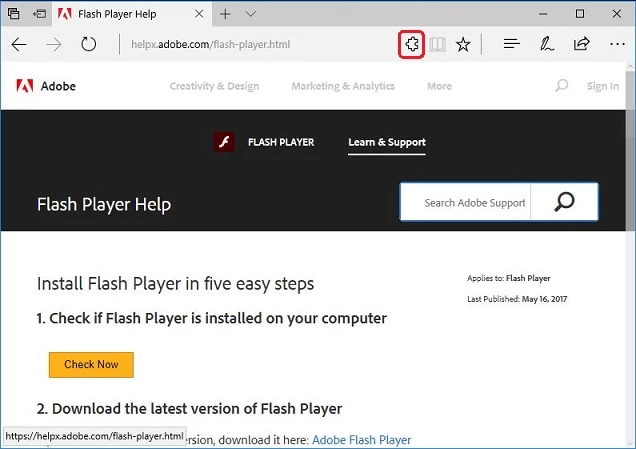Open a new tab with plus icon
The height and width of the screenshot is (449, 636).
(225, 14)
